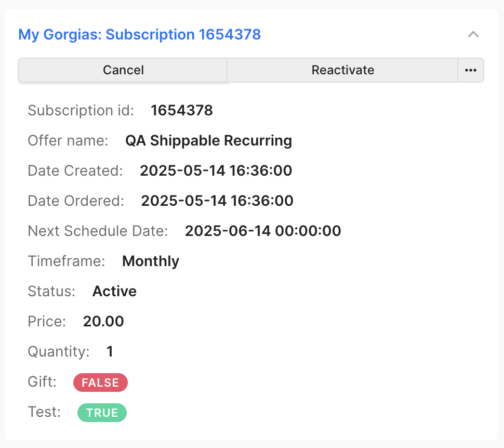Click the Cancel subscription button
504x448 pixels.
pyautogui.click(x=123, y=70)
